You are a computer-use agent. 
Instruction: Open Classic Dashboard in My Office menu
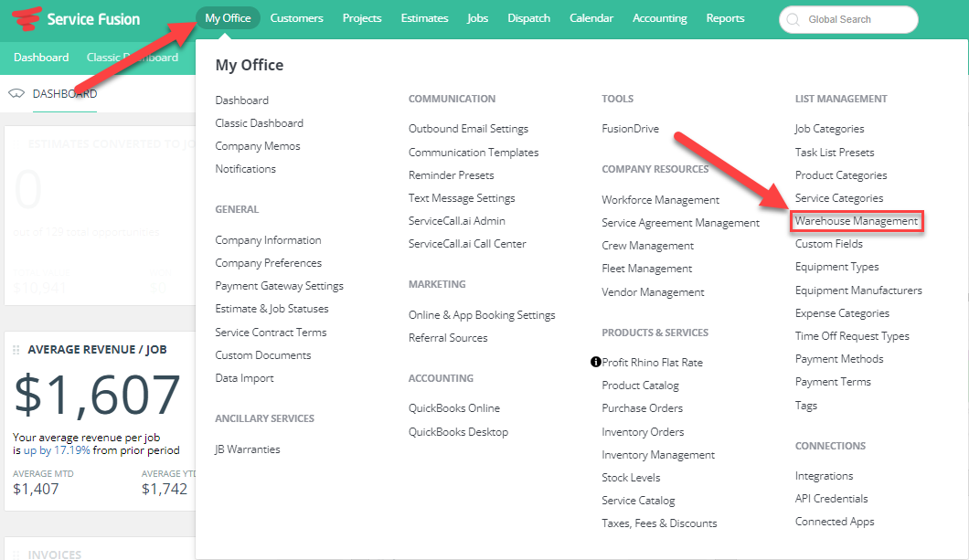259,122
